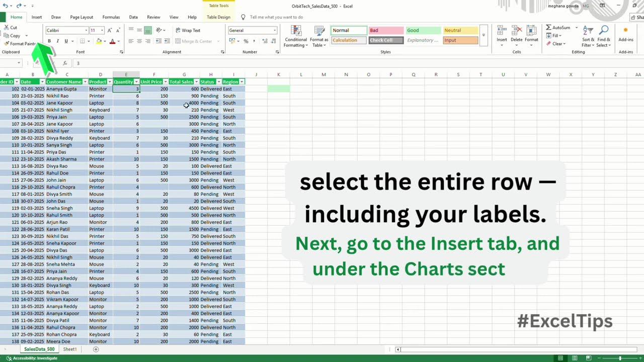The height and width of the screenshot is (362, 644).
Task: Select Middle Align icon
Action: point(139,30)
